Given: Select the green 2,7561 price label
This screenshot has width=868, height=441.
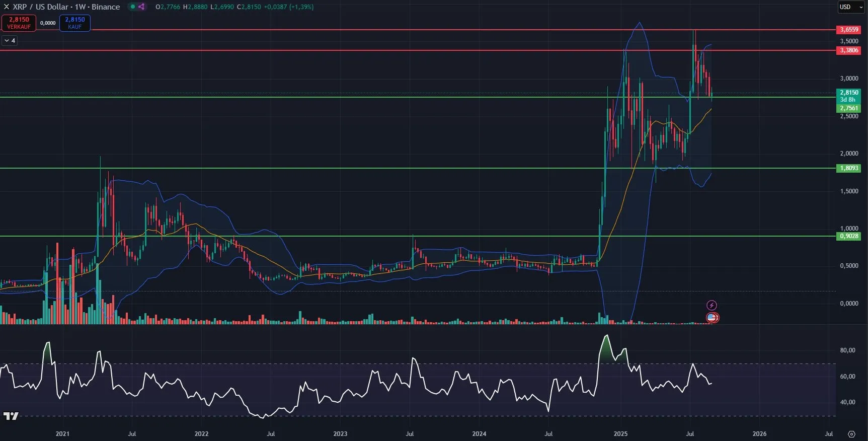Looking at the screenshot, I should point(849,108).
